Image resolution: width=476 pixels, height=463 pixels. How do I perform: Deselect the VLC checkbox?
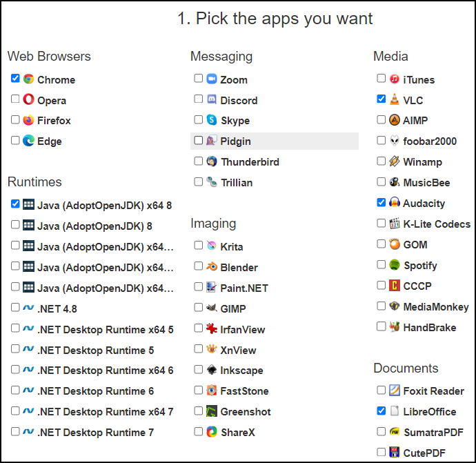point(381,99)
